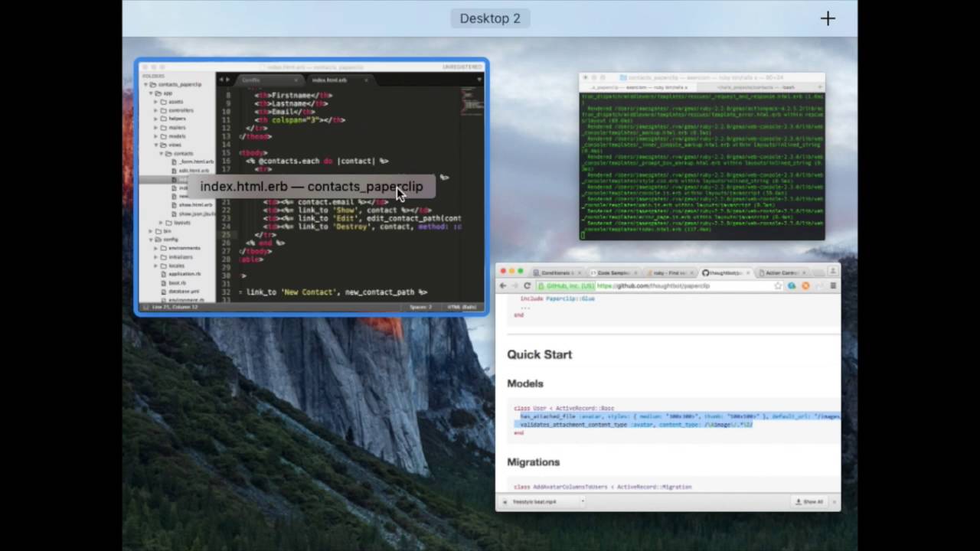Open edit.html.erb in the sidebar
980x551 pixels.
pyautogui.click(x=194, y=171)
